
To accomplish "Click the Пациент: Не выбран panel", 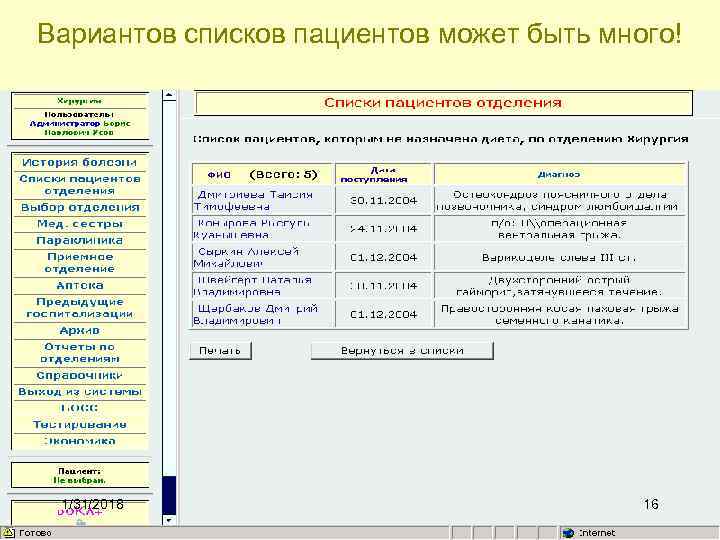I will pos(80,475).
